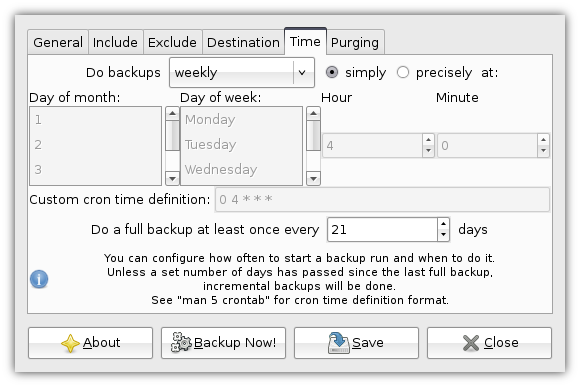Increase the full backup days value

tap(443, 224)
